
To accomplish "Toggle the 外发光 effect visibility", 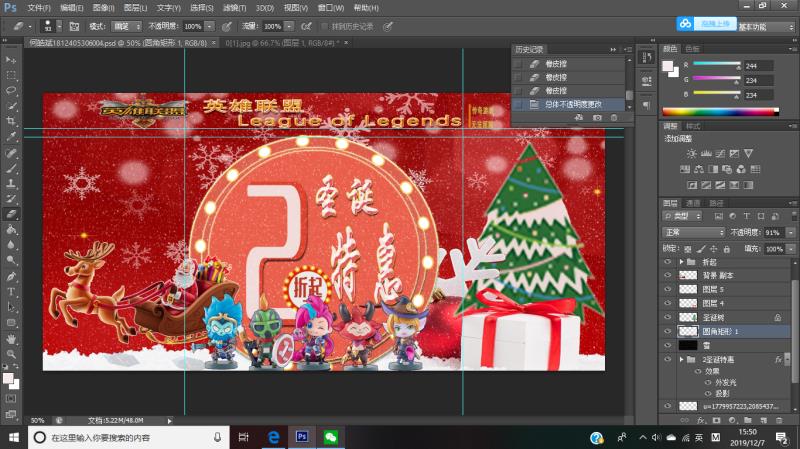I will pos(708,382).
